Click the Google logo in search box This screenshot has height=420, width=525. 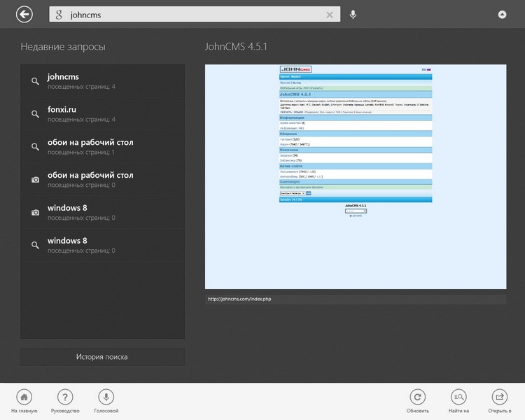pos(59,15)
